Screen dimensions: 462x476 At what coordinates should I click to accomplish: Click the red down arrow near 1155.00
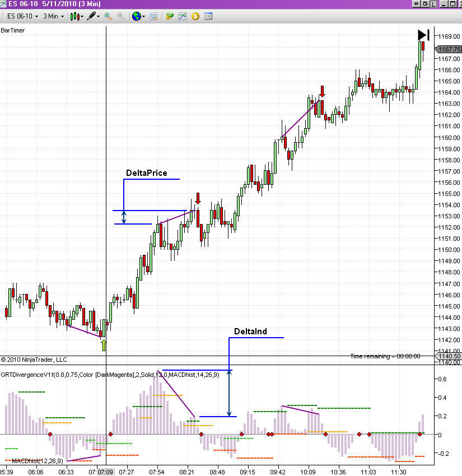198,198
